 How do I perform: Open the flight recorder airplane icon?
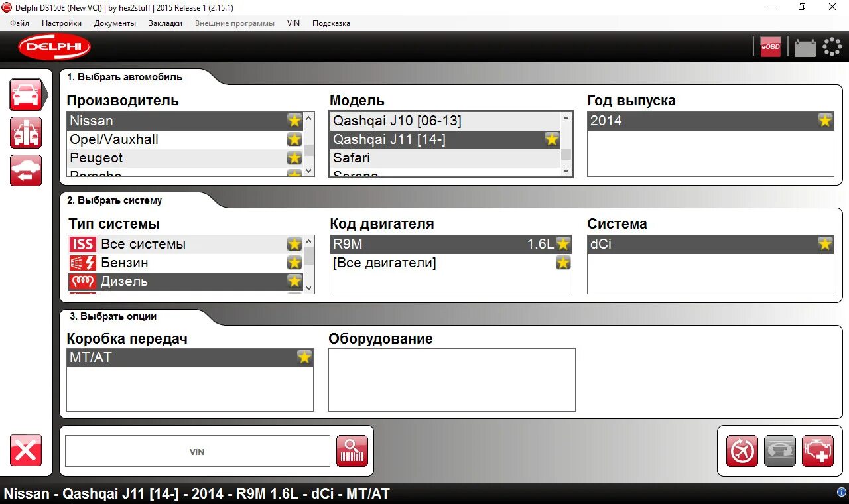[x=742, y=452]
